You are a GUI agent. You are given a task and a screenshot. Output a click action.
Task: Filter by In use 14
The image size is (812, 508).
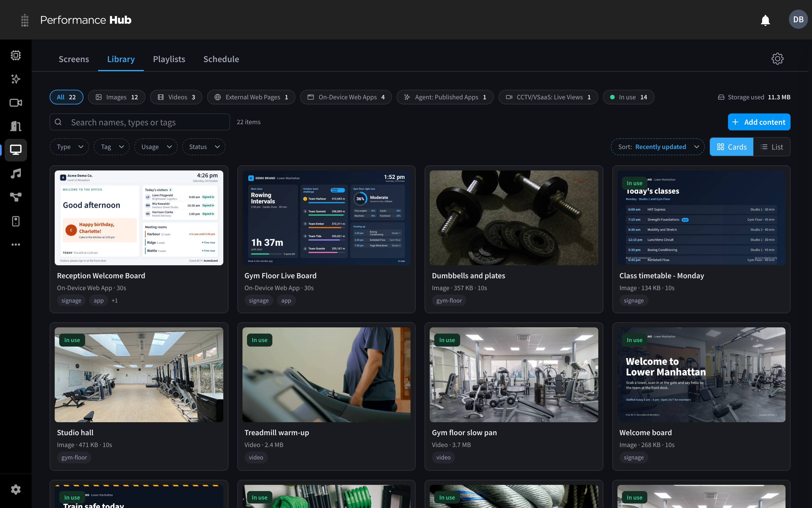(628, 97)
